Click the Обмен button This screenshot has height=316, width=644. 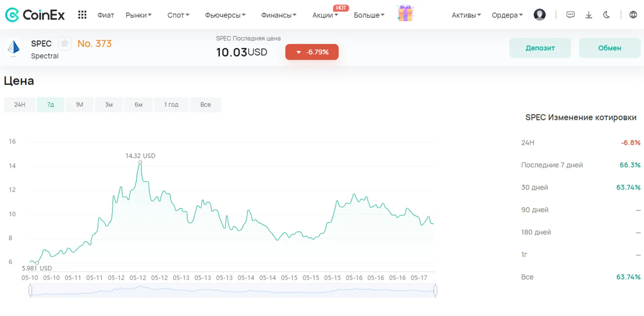pyautogui.click(x=609, y=48)
